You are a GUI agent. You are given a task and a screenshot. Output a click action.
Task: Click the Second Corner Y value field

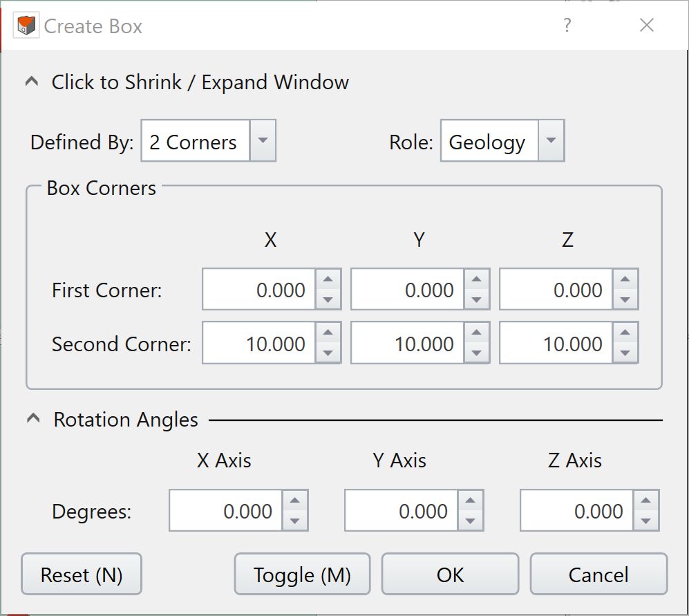tap(407, 343)
